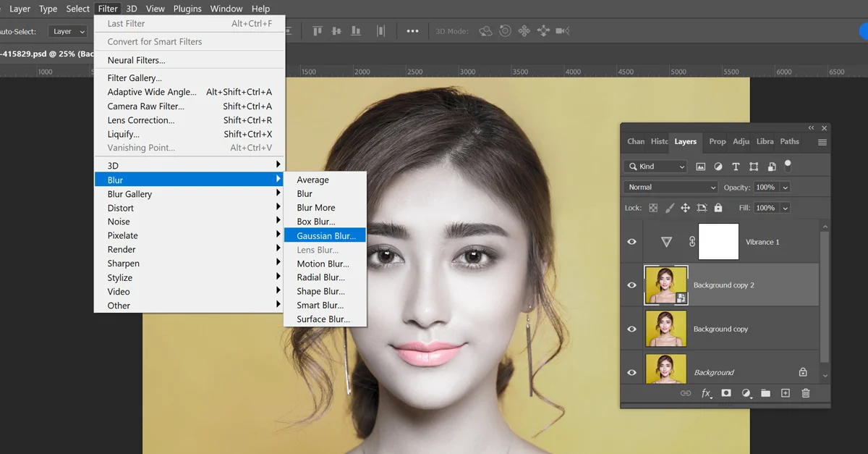Hide the Background copy 2 layer
The width and height of the screenshot is (868, 454).
pyautogui.click(x=631, y=285)
